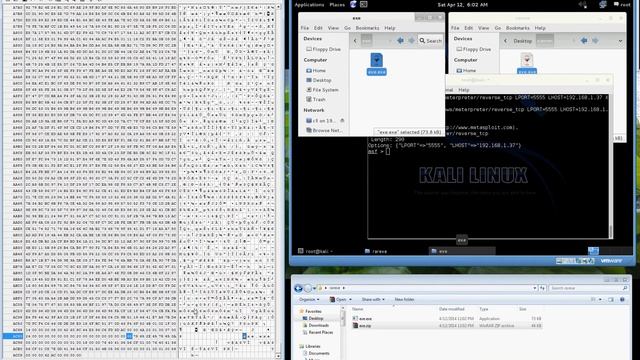Click Explorer forward navigation button

pyautogui.click(x=308, y=289)
